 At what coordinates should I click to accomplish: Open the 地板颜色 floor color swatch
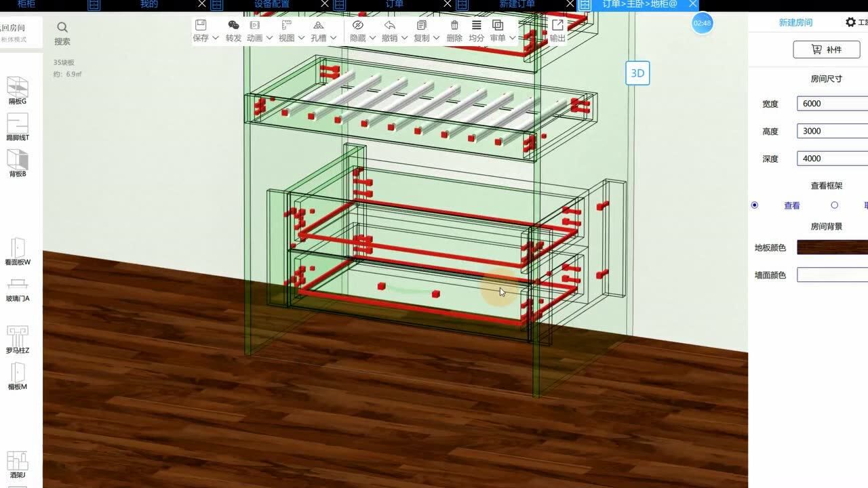[832, 247]
